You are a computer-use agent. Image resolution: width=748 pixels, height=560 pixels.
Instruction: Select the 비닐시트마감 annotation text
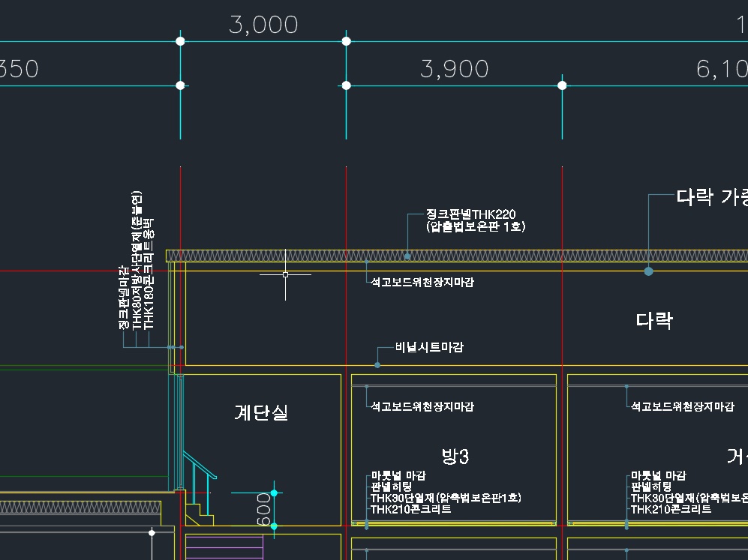[430, 347]
